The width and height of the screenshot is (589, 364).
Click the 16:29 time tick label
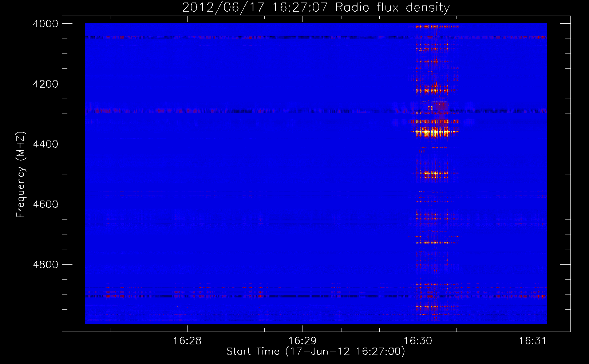pos(303,341)
